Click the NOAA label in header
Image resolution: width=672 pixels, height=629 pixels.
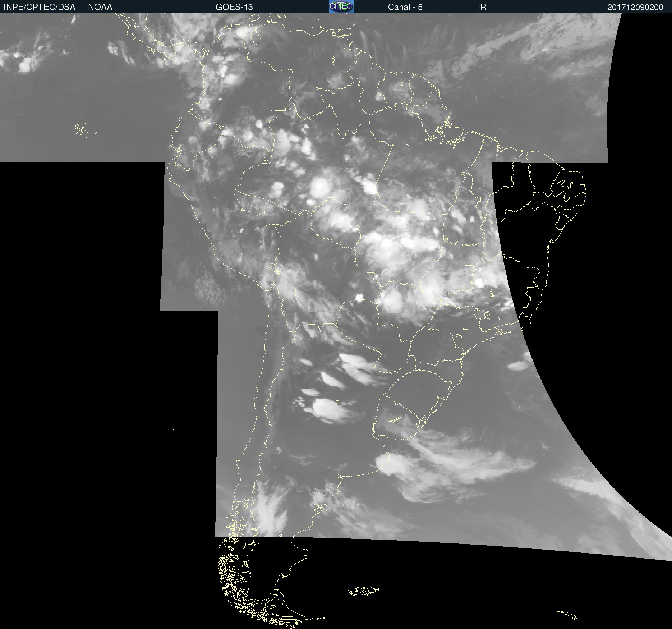click(100, 7)
